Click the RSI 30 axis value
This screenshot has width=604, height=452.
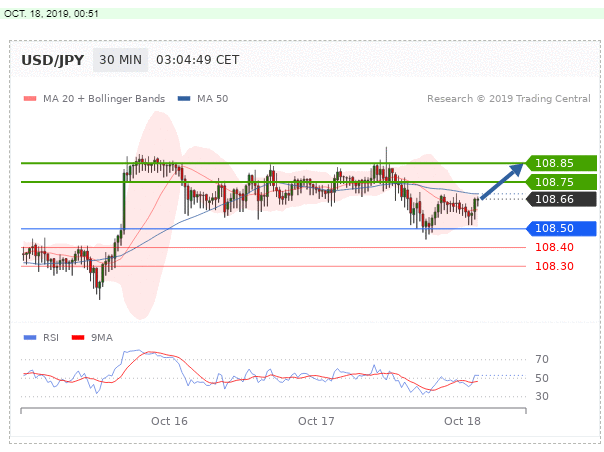pos(542,396)
